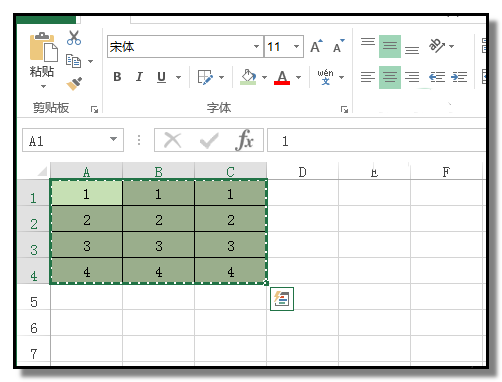The width and height of the screenshot is (502, 382).
Task: Click the formula bar showing 1
Action: [x=376, y=140]
